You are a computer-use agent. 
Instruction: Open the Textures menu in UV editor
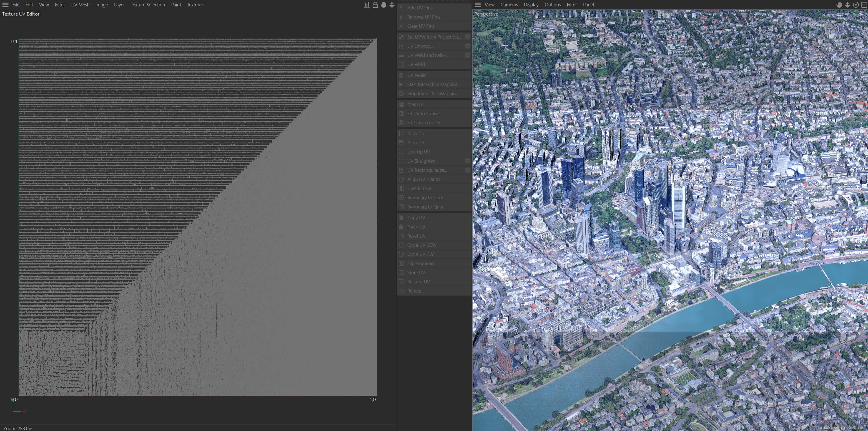point(195,5)
